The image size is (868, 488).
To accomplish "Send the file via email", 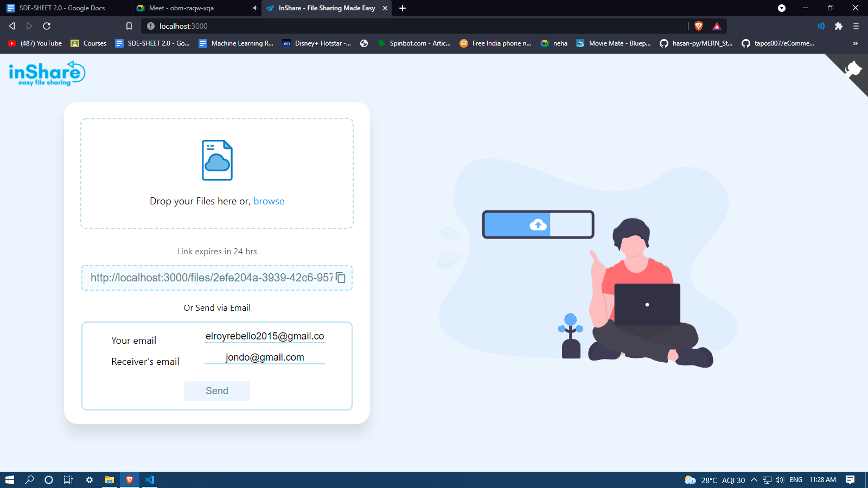I will (217, 391).
